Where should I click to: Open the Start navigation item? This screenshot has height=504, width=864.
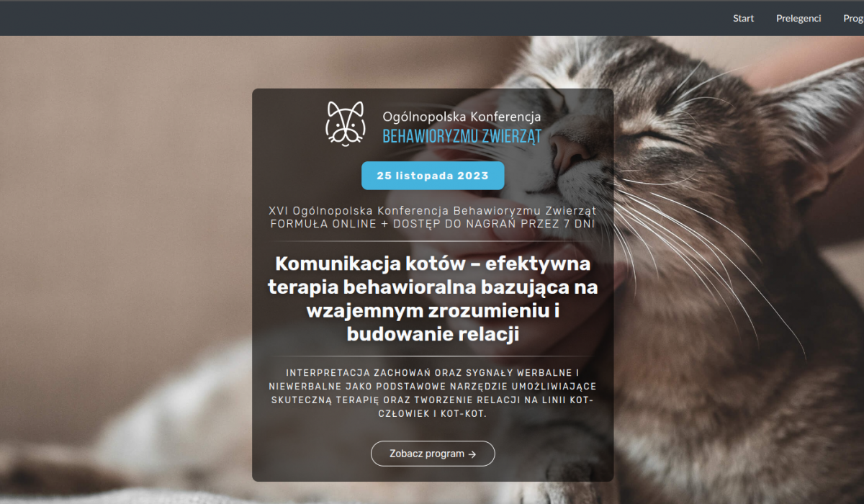coord(743,18)
